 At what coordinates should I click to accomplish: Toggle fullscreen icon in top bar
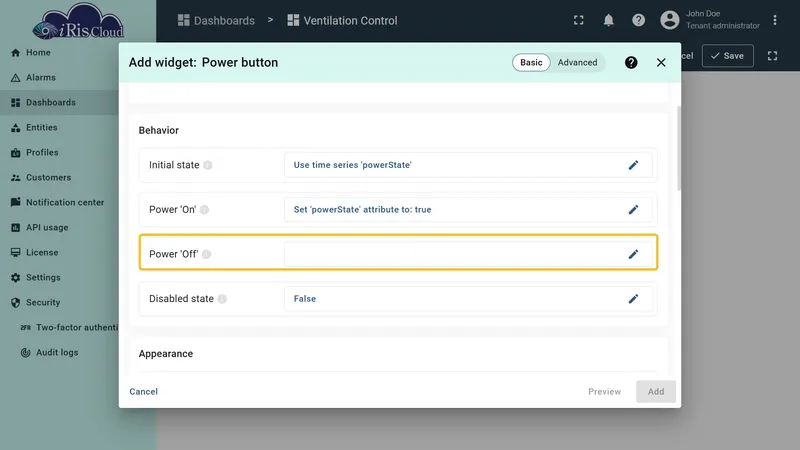pos(579,20)
